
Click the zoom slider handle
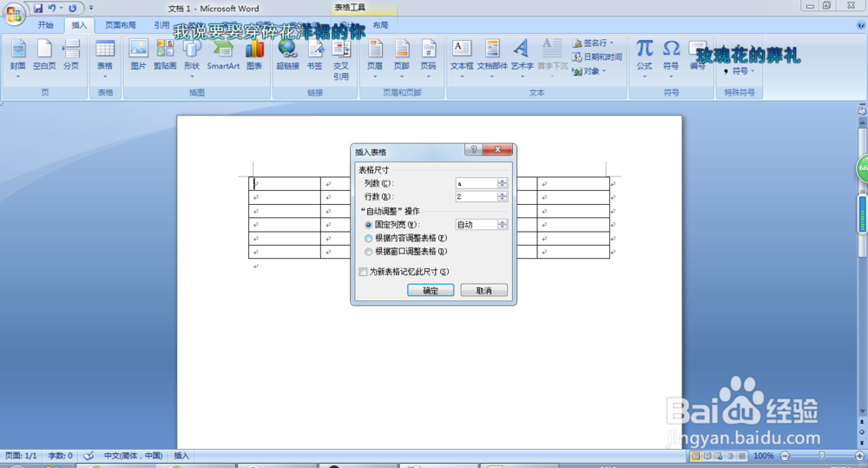(821, 455)
